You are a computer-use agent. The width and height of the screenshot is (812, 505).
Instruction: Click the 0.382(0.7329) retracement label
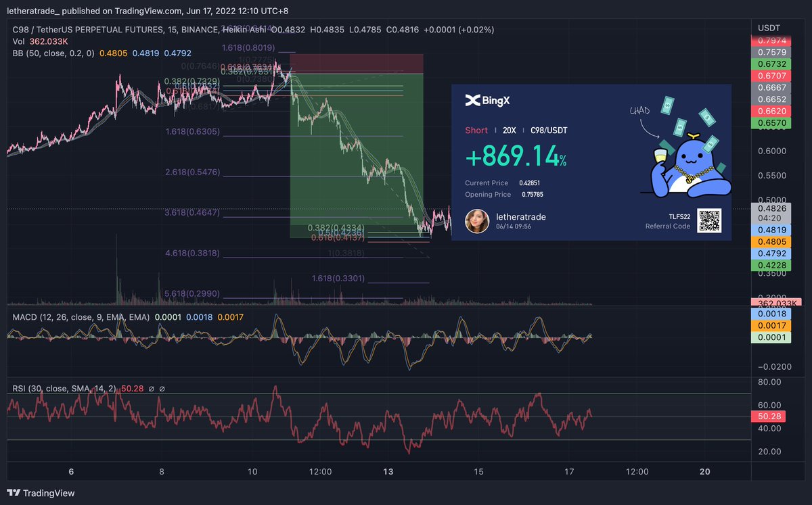(192, 81)
